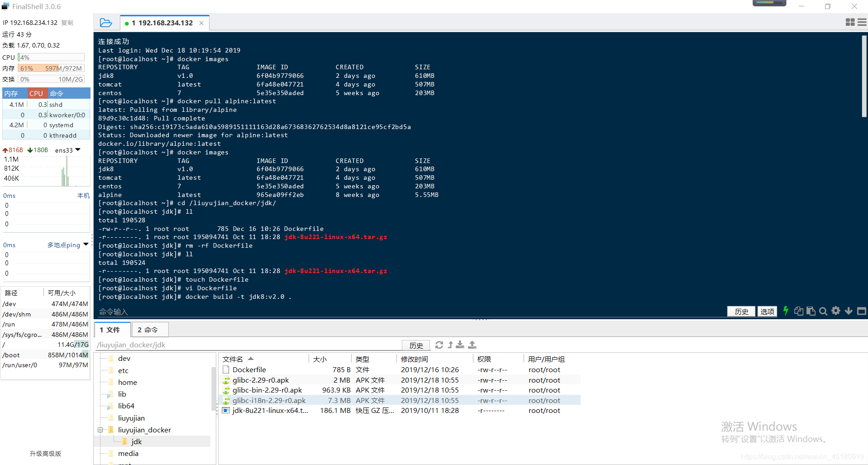Close the 192.168.234.132 session tab
868x465 pixels.
pyautogui.click(x=201, y=23)
